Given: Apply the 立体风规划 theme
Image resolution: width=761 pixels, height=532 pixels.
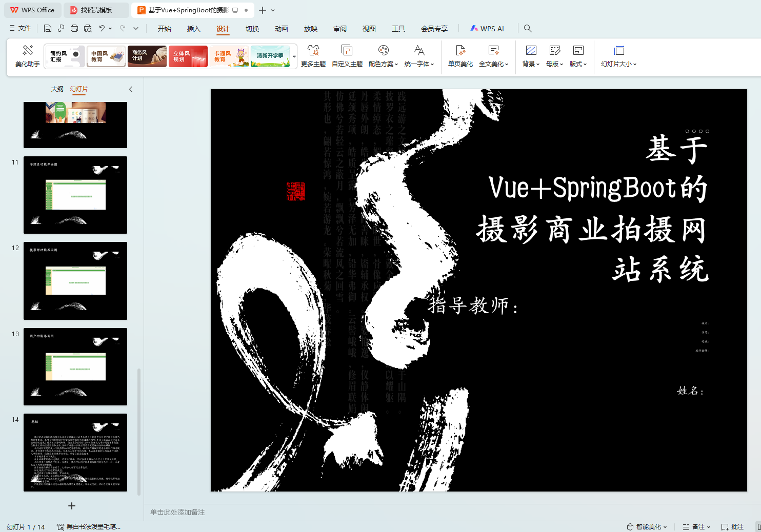Looking at the screenshot, I should (x=188, y=56).
